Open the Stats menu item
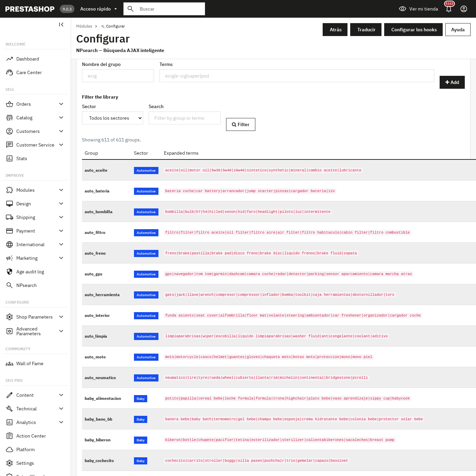 click(x=35, y=158)
